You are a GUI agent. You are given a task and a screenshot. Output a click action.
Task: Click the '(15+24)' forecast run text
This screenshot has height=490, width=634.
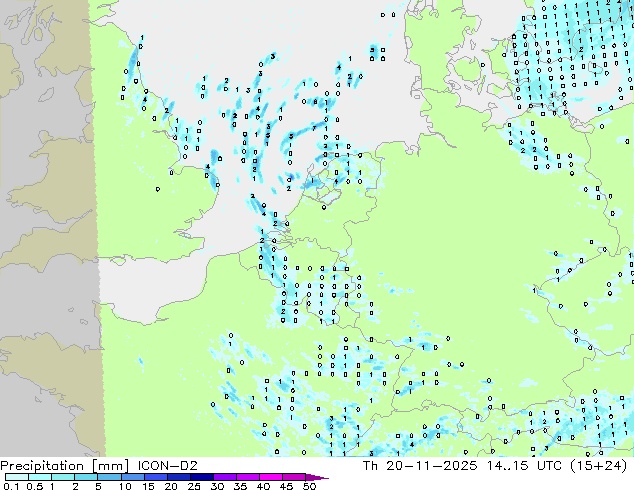599,466
